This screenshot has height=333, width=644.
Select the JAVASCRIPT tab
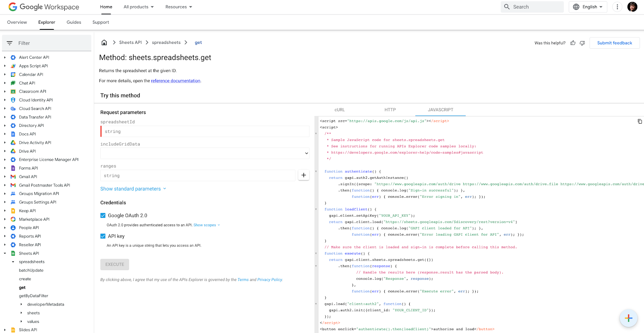pyautogui.click(x=440, y=110)
